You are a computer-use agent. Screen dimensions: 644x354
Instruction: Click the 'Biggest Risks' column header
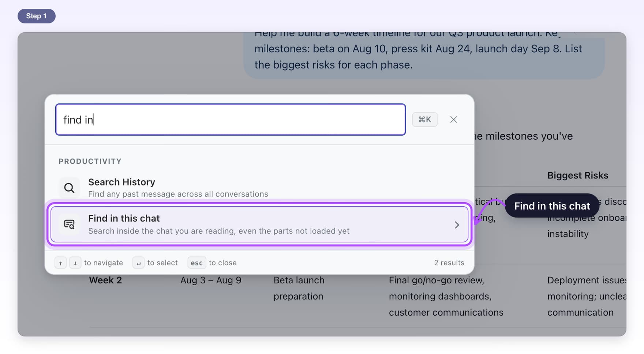point(578,175)
